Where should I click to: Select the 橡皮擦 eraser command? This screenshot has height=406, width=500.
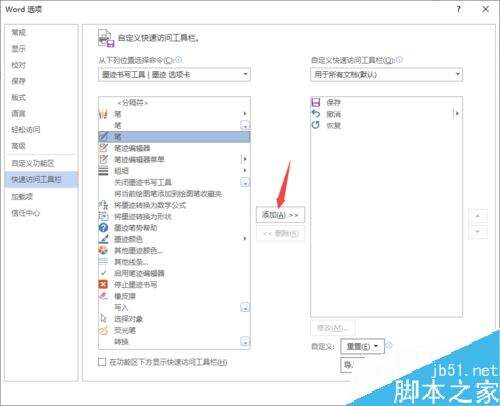click(x=174, y=296)
